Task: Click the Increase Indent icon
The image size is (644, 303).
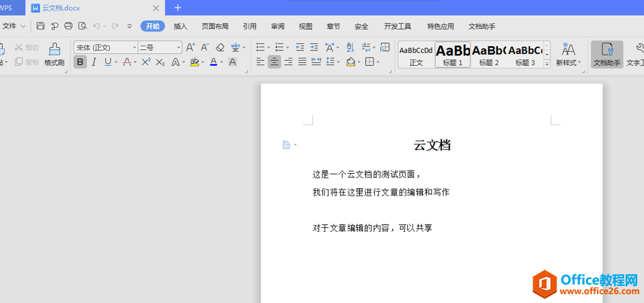Action: (x=314, y=47)
